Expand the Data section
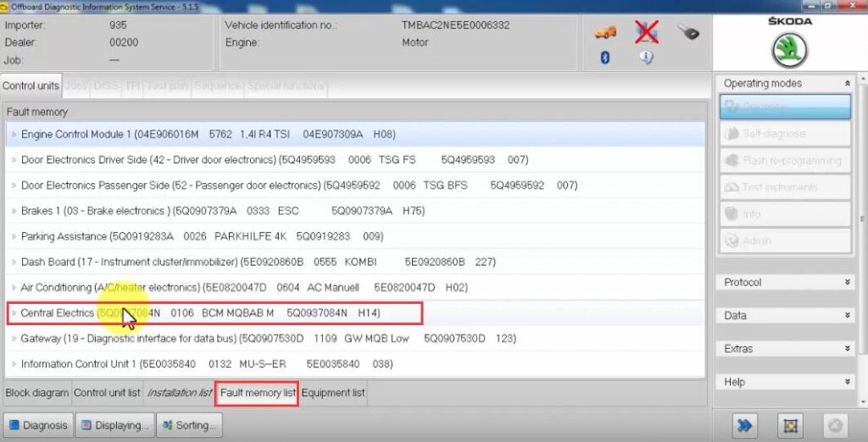 [x=847, y=315]
